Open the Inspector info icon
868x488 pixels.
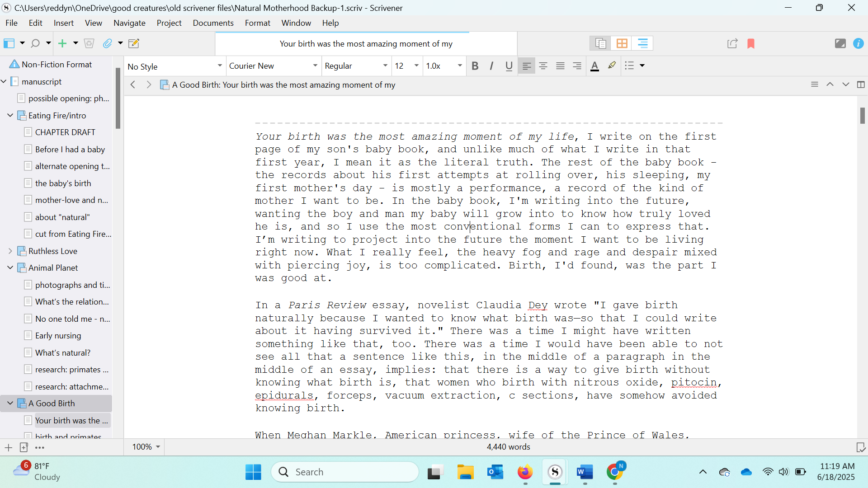(858, 43)
